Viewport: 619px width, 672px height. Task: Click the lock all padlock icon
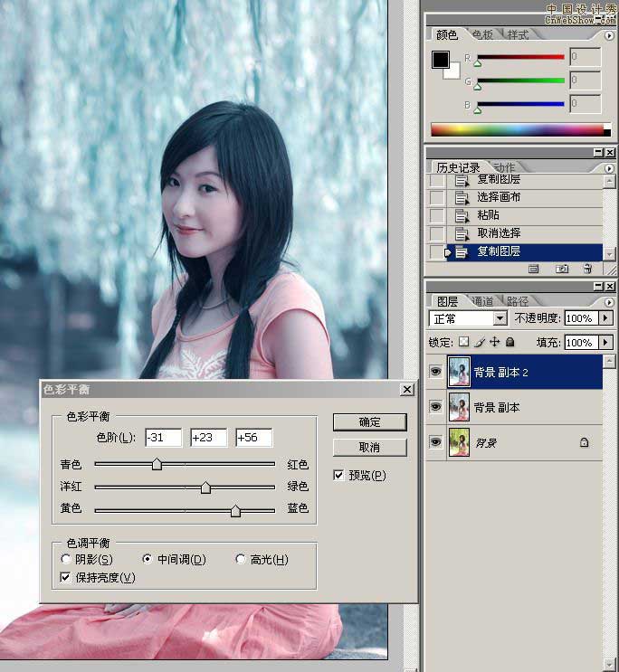509,343
